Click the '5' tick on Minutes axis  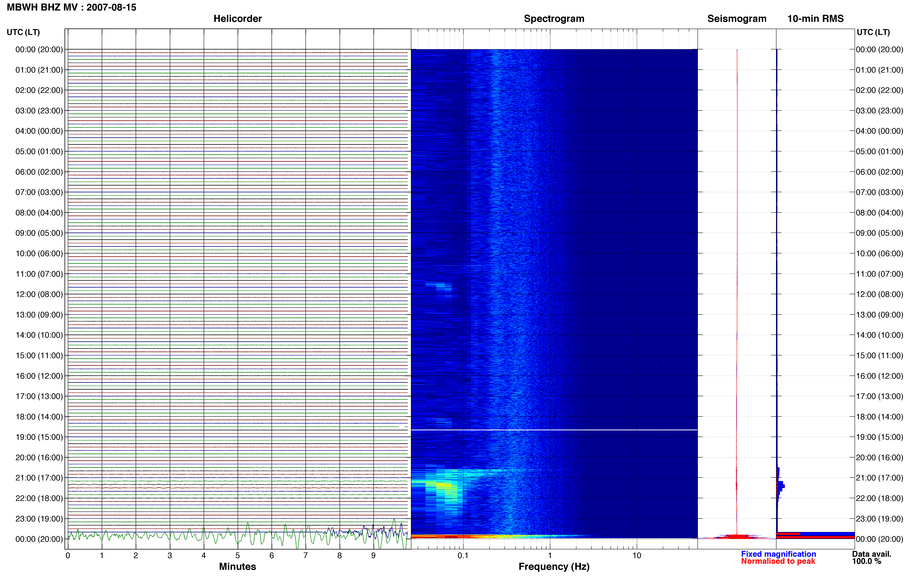tap(238, 555)
